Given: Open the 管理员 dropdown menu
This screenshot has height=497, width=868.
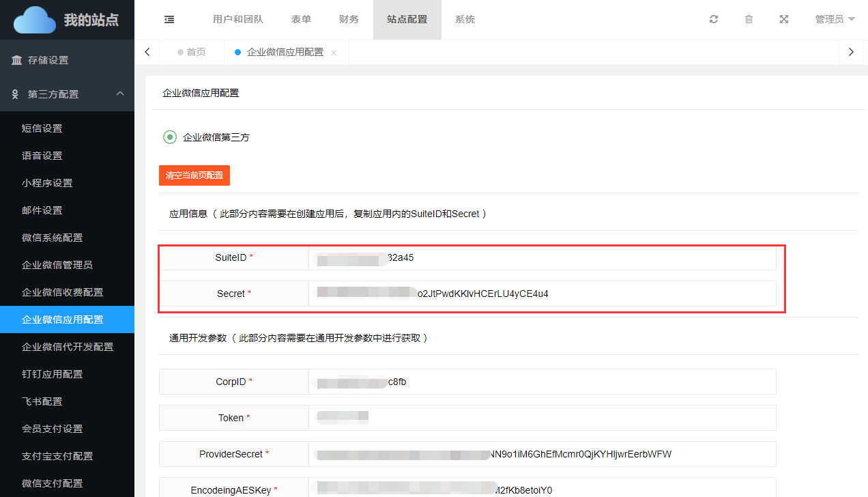Looking at the screenshot, I should pyautogui.click(x=835, y=20).
